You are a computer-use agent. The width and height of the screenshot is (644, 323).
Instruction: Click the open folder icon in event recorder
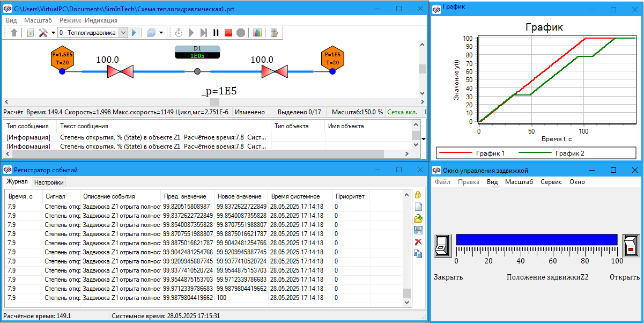418,218
